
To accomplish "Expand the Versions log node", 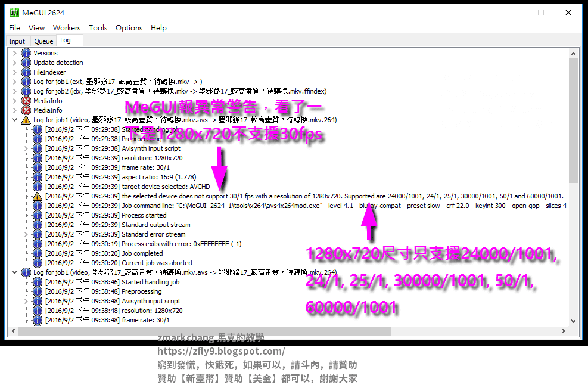I will click(x=15, y=53).
